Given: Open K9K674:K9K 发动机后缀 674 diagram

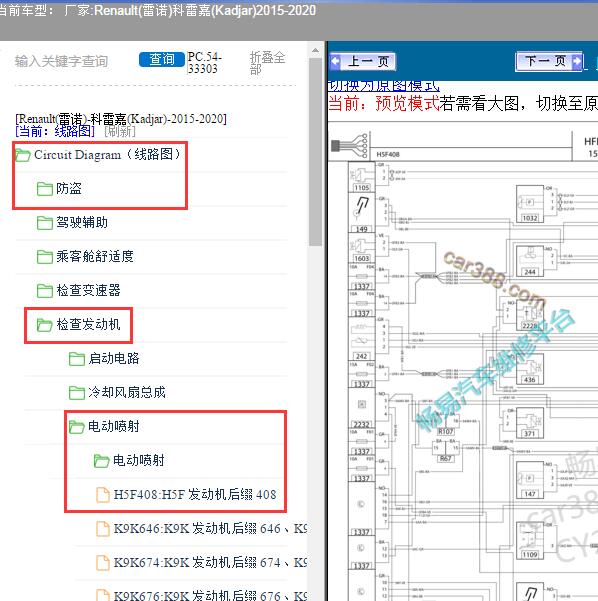Looking at the screenshot, I should [x=210, y=563].
